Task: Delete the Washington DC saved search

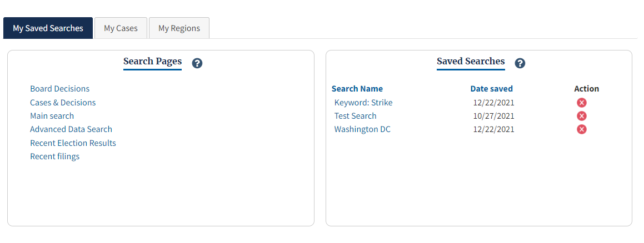Action: (582, 129)
